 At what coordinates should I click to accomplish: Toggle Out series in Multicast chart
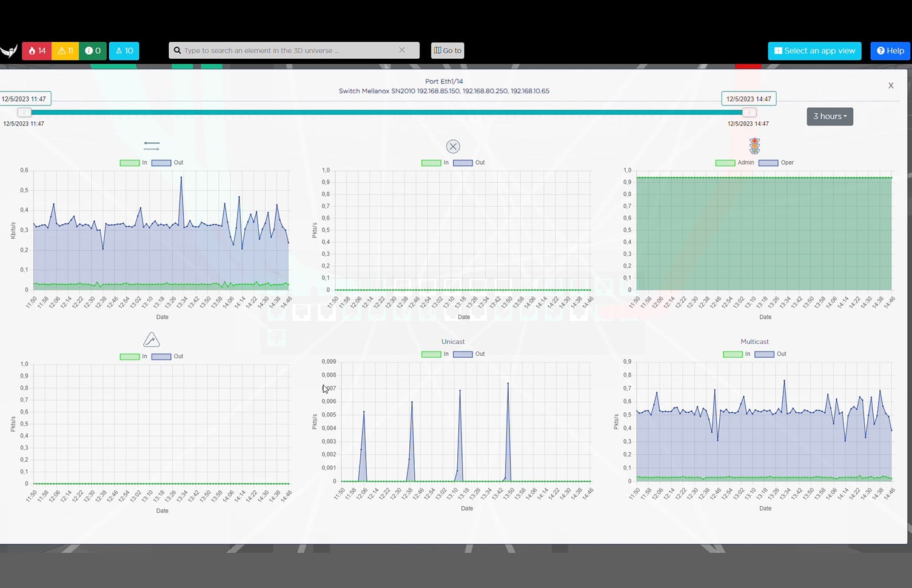pos(771,354)
